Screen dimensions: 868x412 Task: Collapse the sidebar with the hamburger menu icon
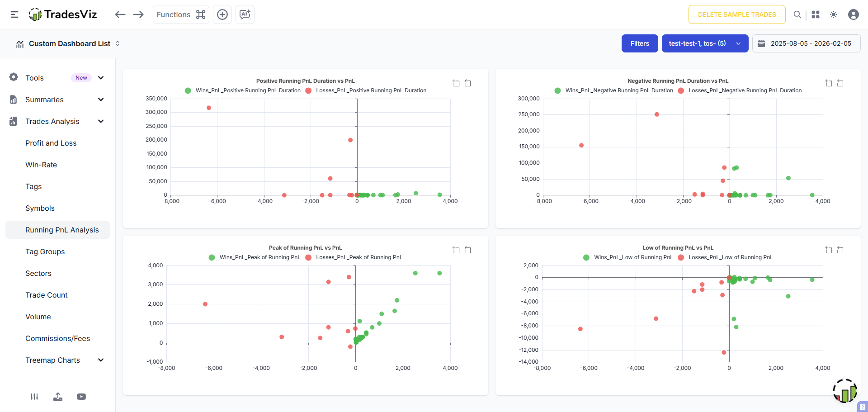[x=14, y=14]
